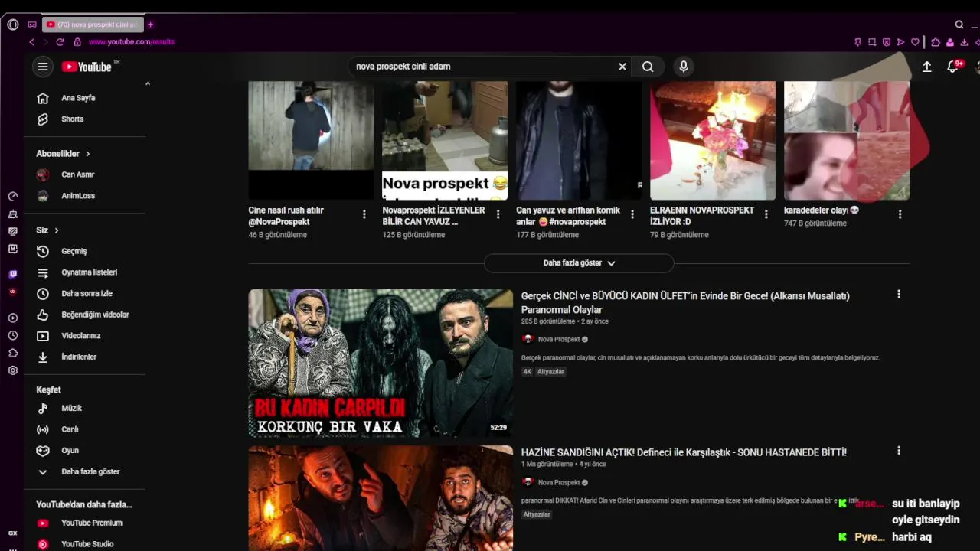Screen dimensions: 980x551
Task: Bookmark the page with the heart icon
Action: pyautogui.click(x=915, y=42)
